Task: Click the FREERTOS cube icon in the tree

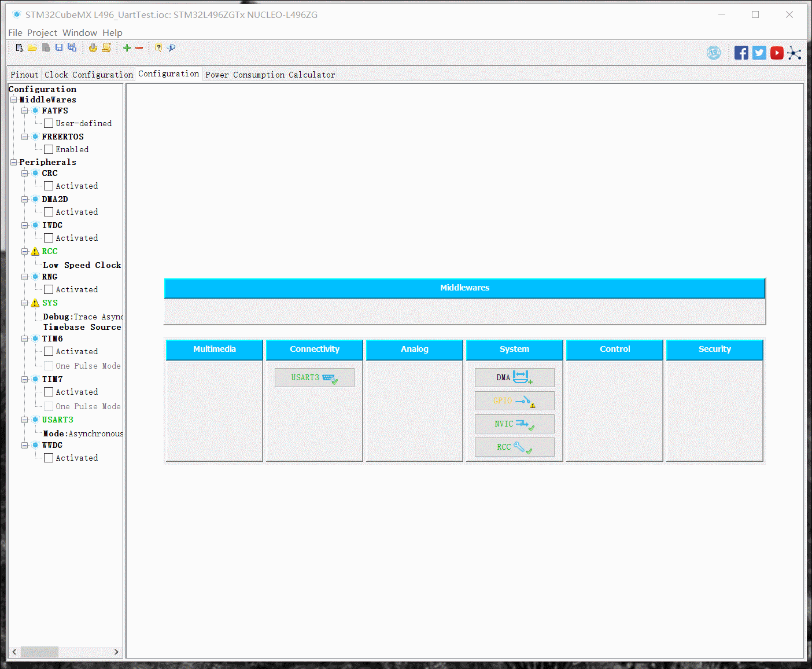Action: coord(35,137)
